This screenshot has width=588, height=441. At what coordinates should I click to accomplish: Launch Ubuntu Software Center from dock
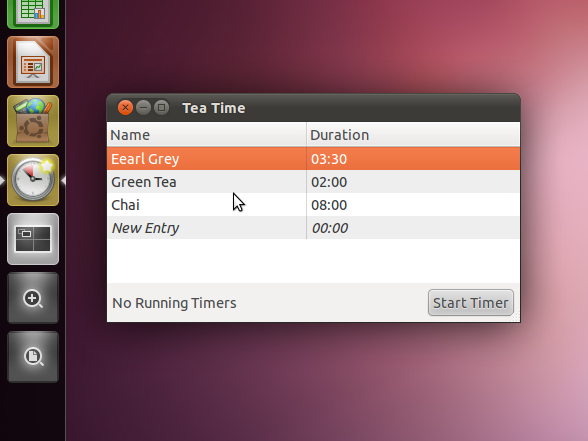click(x=33, y=121)
